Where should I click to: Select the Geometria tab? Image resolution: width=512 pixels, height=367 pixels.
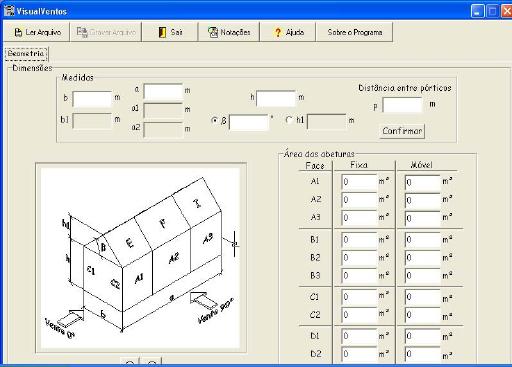(x=26, y=54)
